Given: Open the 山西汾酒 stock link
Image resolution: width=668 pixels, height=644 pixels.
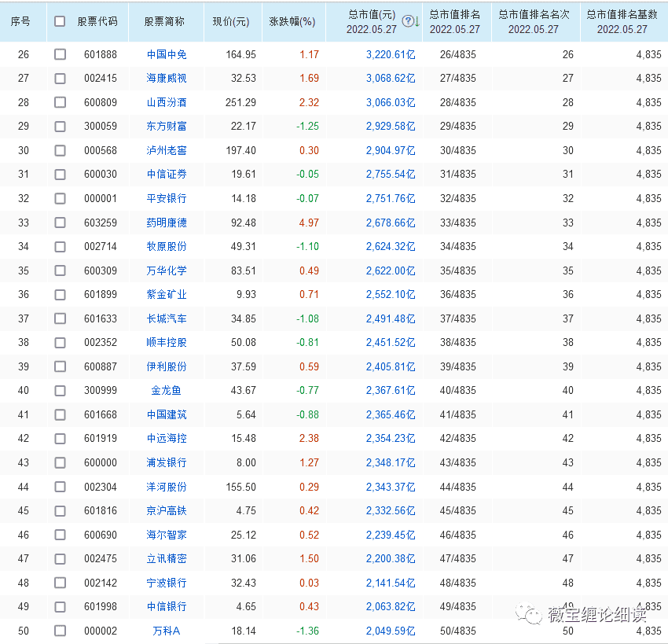Looking at the screenshot, I should coord(167,102).
